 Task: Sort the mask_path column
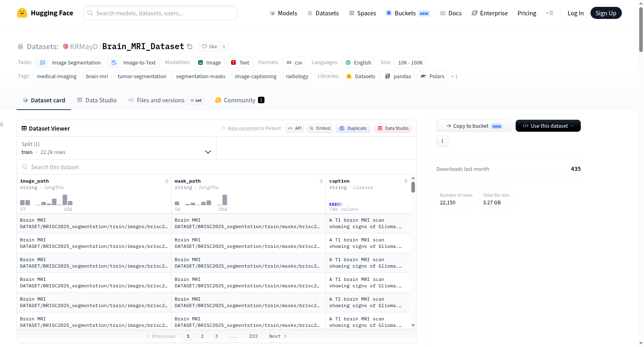321,181
